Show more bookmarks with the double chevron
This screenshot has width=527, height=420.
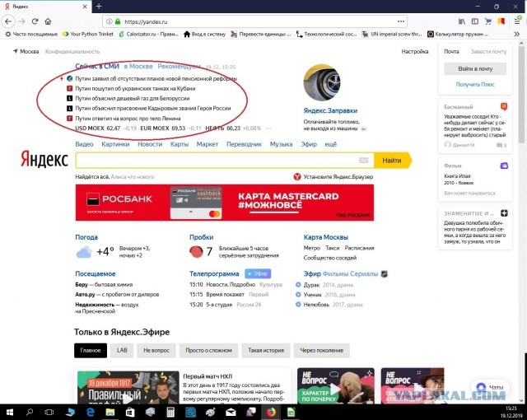pyautogui.click(x=517, y=34)
